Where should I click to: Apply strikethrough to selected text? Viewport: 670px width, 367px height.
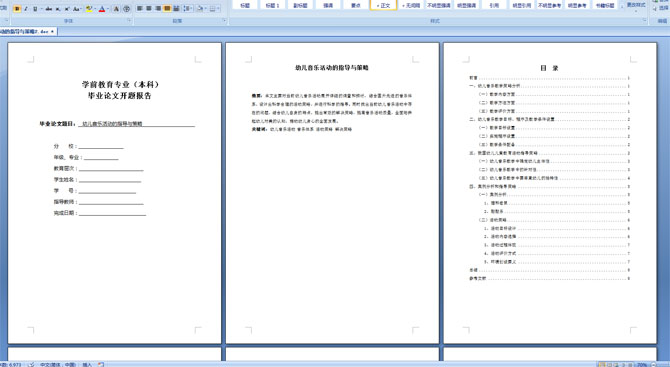tap(49, 9)
